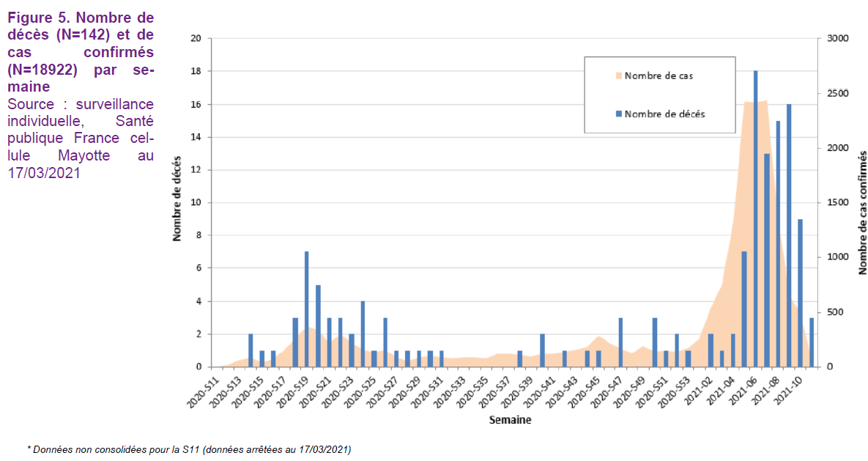868x461 pixels.
Task: Click the left Nombre de décès axis title
Action: click(x=177, y=203)
